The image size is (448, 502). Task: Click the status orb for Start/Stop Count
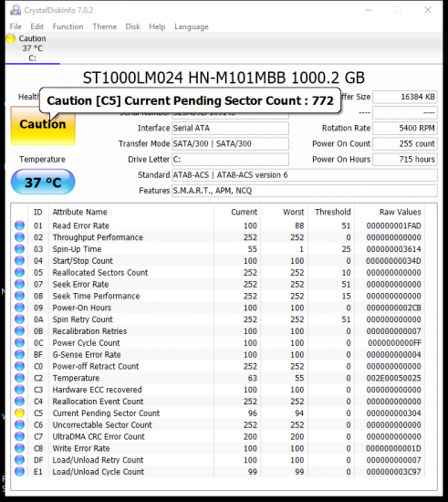(19, 261)
